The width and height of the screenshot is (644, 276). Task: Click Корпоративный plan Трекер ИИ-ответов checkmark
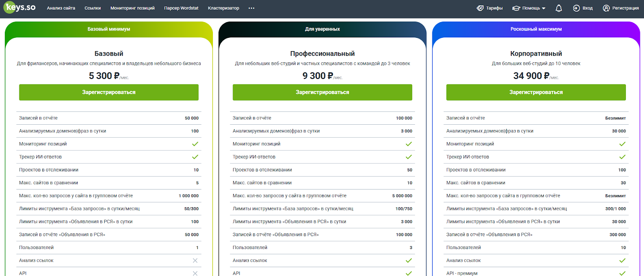coord(622,157)
